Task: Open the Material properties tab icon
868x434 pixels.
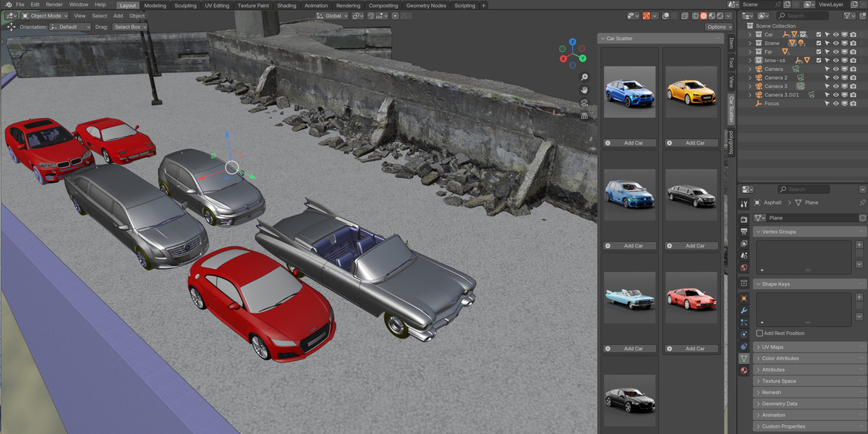Action: (744, 370)
